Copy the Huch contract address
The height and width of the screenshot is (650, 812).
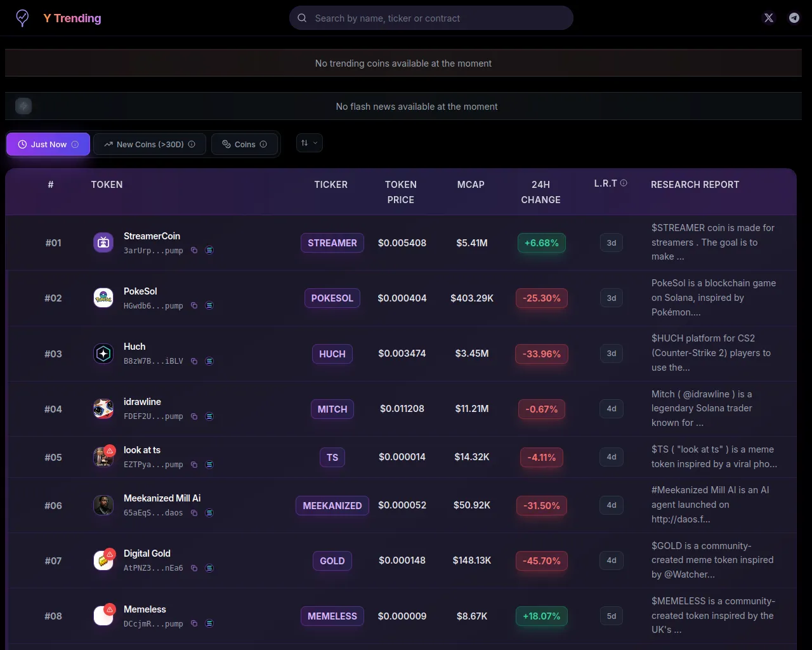pyautogui.click(x=194, y=361)
